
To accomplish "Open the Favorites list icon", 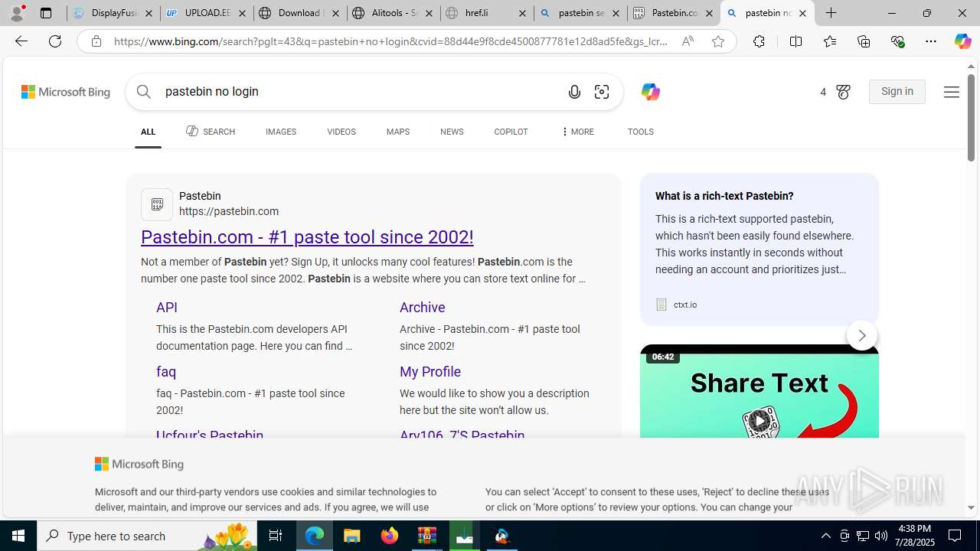I will coord(829,41).
